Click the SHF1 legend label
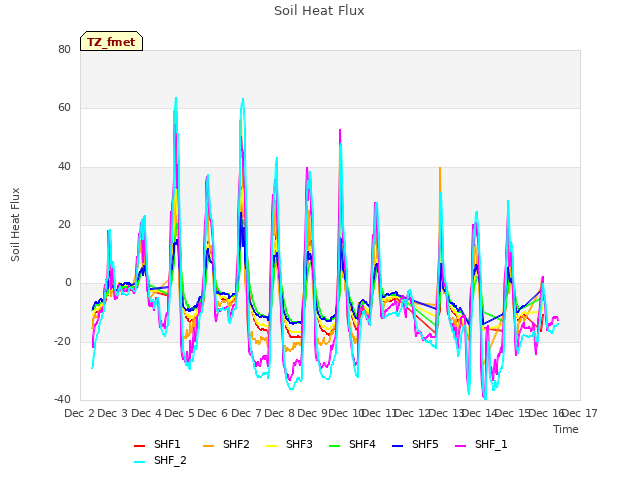The height and width of the screenshot is (480, 640). (x=167, y=444)
